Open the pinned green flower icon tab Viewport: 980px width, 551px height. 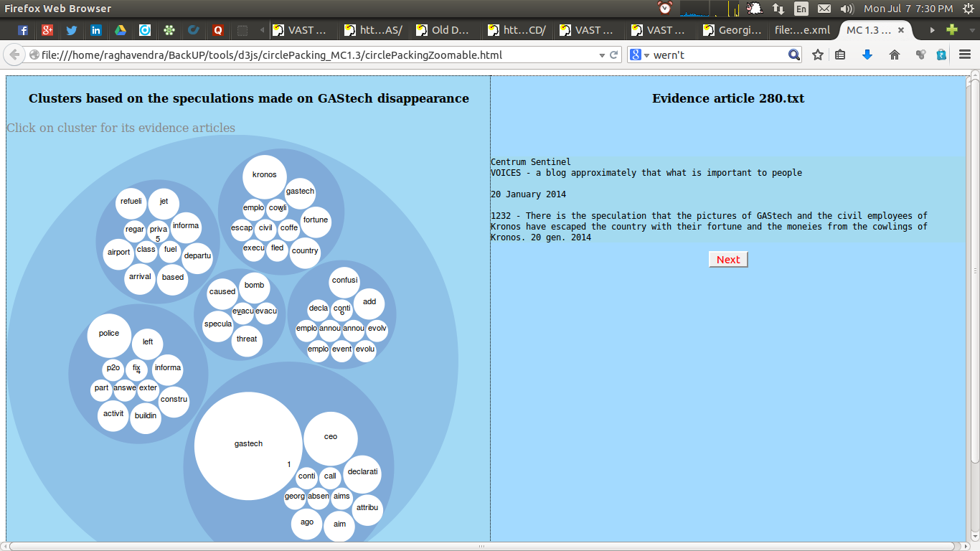[x=169, y=30]
